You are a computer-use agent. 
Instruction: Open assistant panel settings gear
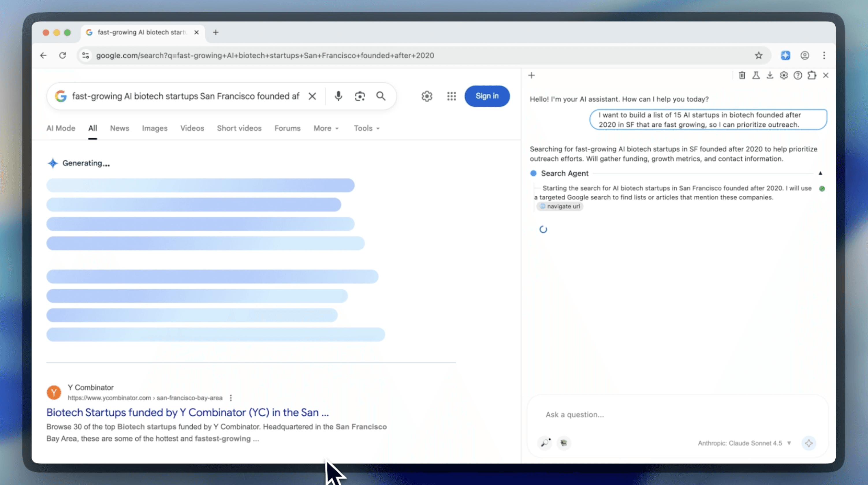784,75
